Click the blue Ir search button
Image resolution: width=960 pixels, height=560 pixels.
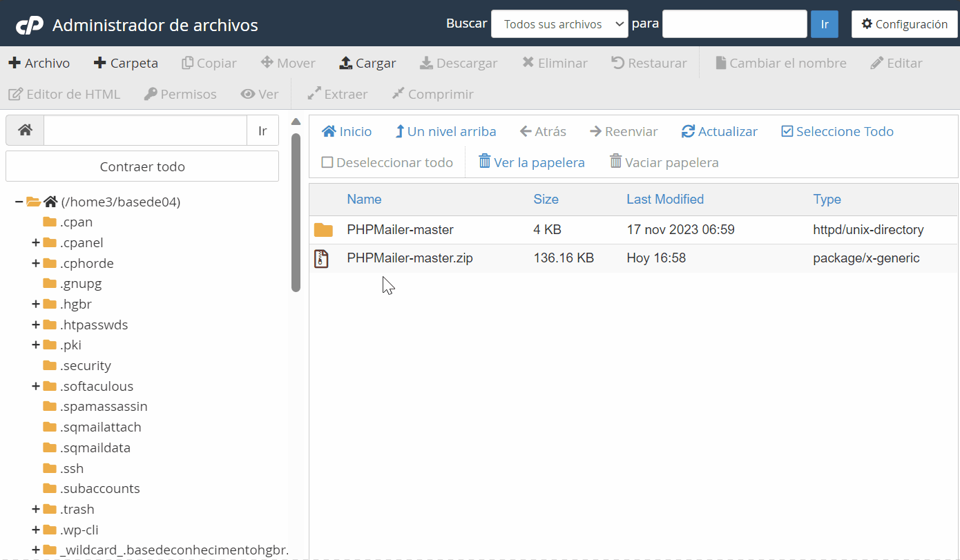825,24
